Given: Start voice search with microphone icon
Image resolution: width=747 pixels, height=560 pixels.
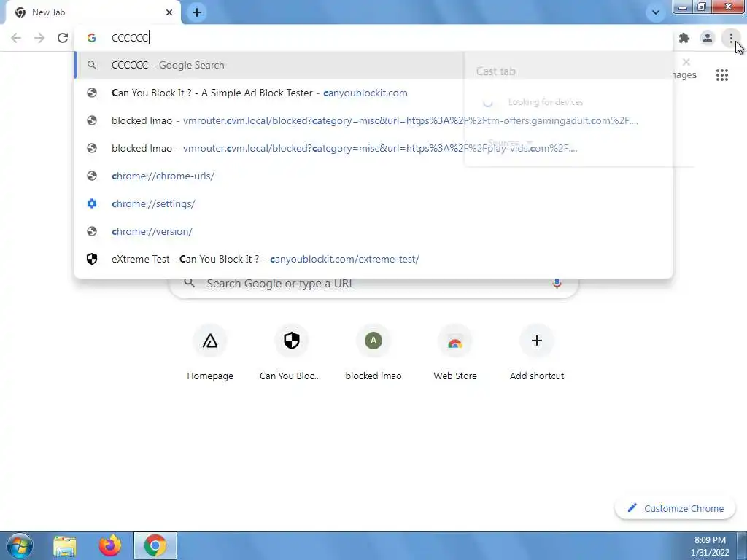Looking at the screenshot, I should coord(557,284).
